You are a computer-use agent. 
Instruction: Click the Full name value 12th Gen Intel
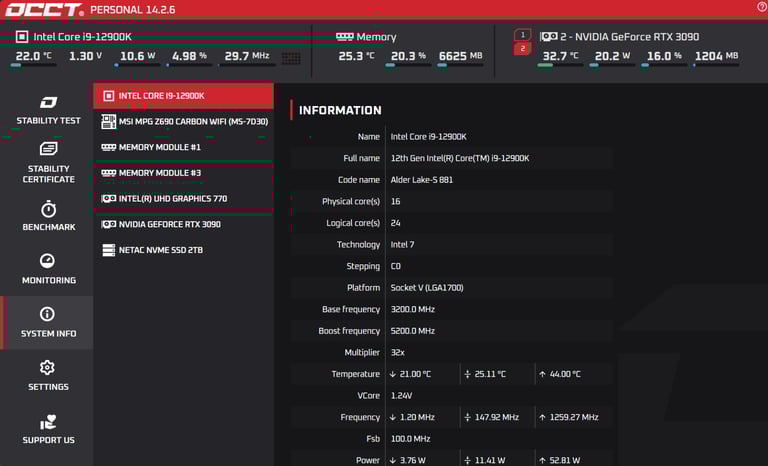[460, 158]
